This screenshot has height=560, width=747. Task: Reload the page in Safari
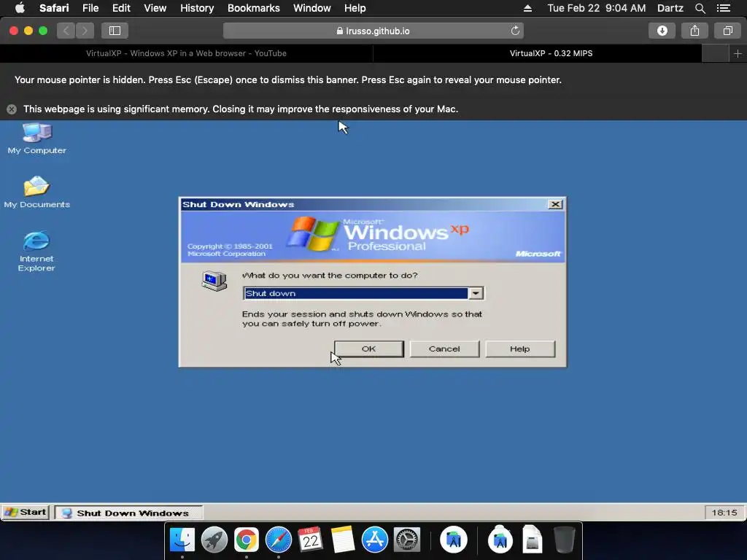[x=515, y=31]
